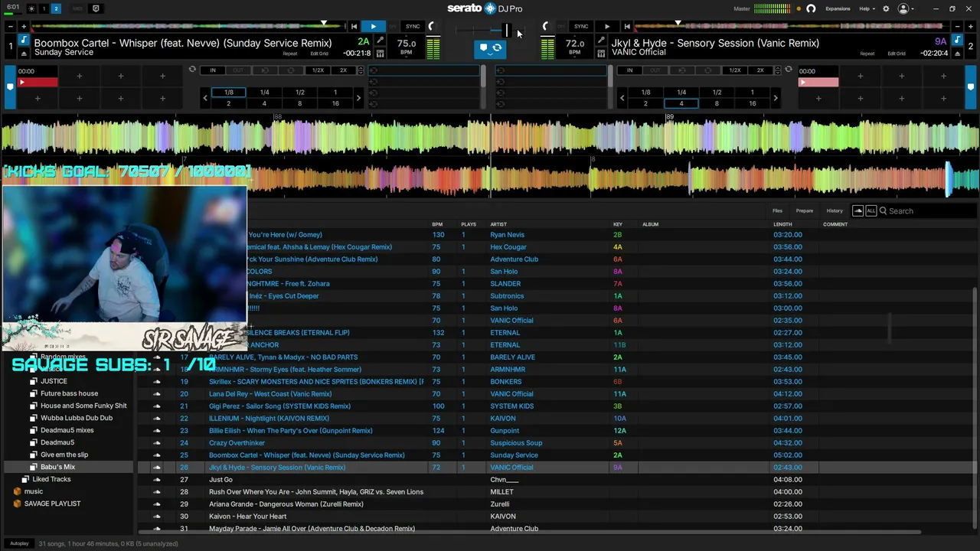Switch to 2-deck layout

[56, 8]
